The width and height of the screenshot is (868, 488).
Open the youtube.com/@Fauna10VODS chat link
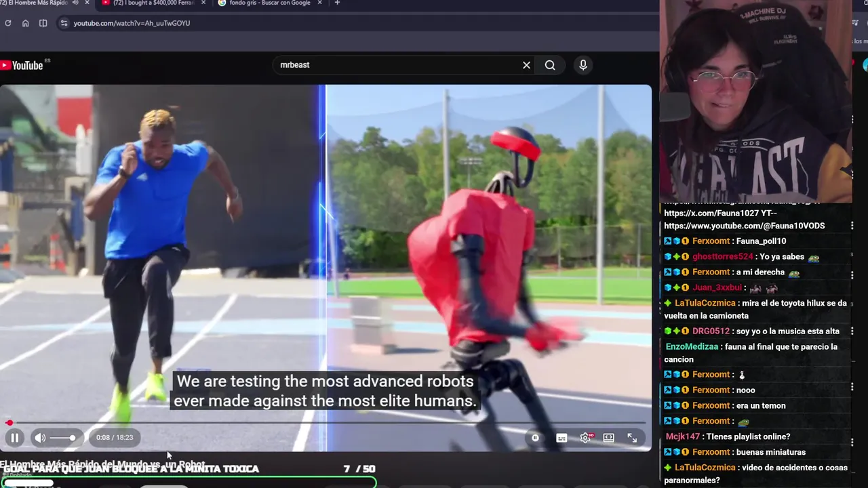pos(745,226)
